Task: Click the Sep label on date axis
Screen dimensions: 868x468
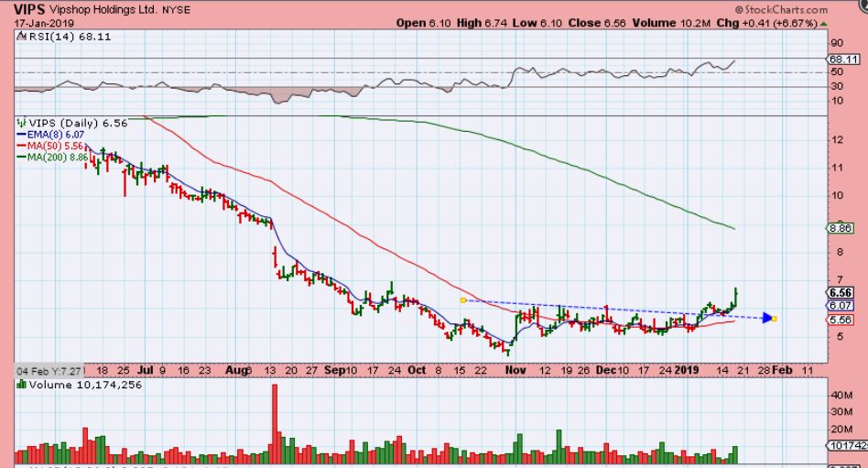Action: [x=334, y=370]
